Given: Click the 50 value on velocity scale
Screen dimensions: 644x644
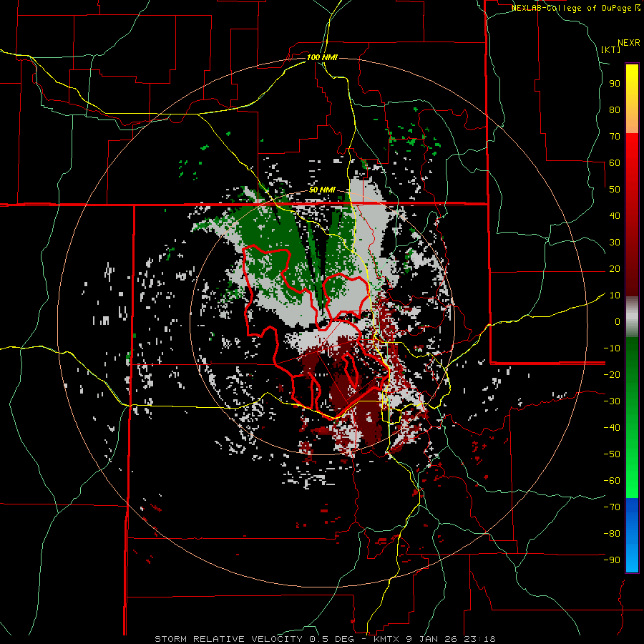Looking at the screenshot, I should [x=615, y=190].
